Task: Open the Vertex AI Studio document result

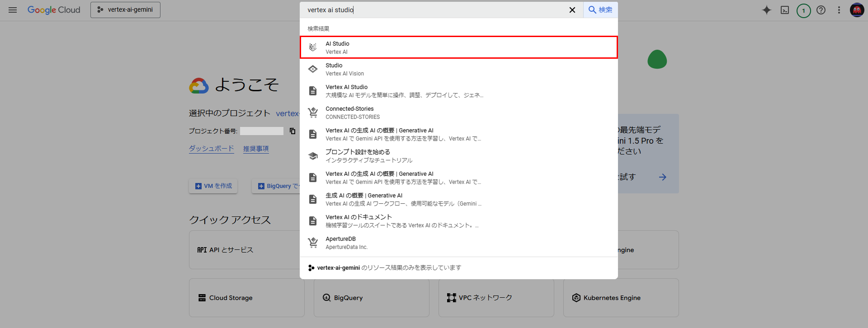Action: 459,91
